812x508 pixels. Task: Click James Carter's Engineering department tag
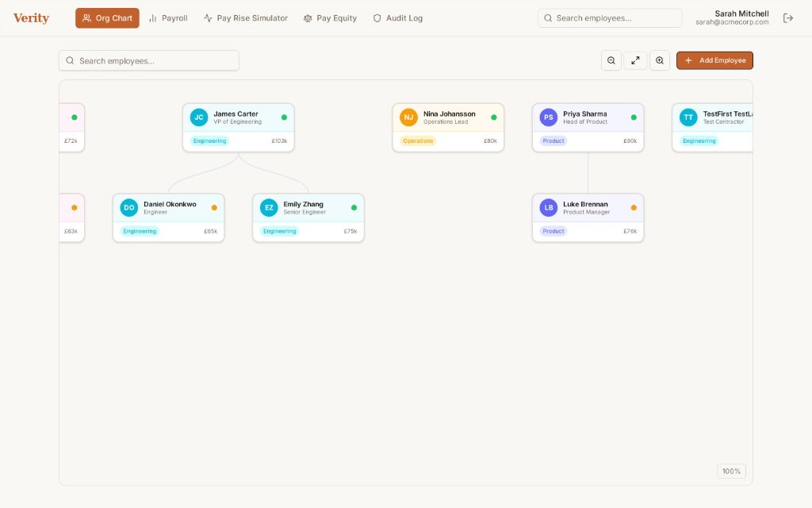pyautogui.click(x=209, y=140)
